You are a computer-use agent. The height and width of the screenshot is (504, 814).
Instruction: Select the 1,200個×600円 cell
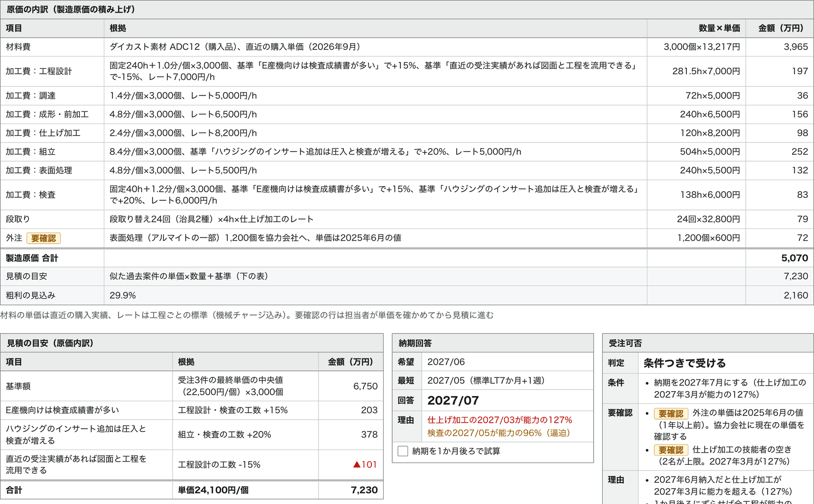tap(708, 238)
